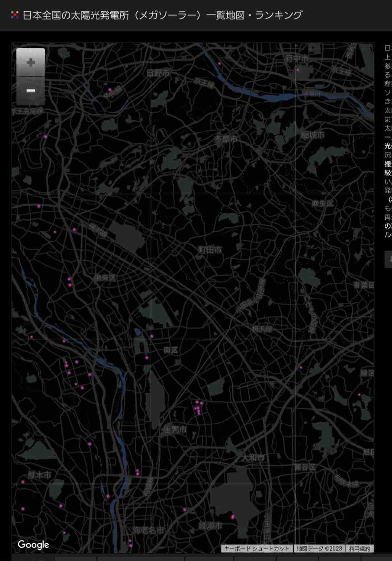Image resolution: width=392 pixels, height=561 pixels.
Task: Zoom out with the minus button
Action: (x=30, y=91)
